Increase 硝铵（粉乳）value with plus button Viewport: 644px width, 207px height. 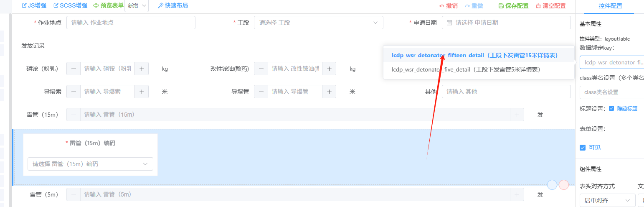(x=142, y=69)
